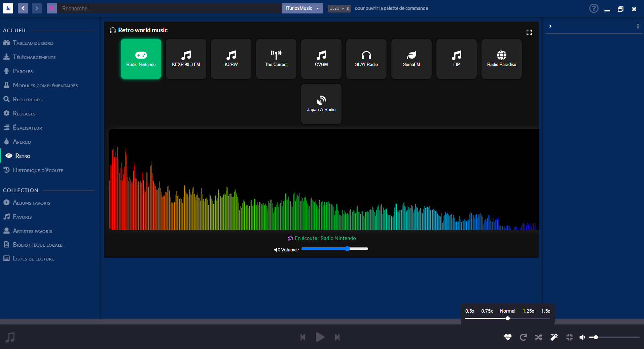
Task: Adjust the Retro radio Volume slider
Action: click(x=335, y=249)
